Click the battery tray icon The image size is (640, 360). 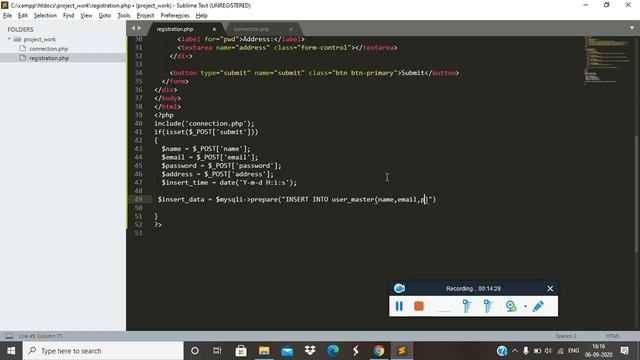(537, 351)
